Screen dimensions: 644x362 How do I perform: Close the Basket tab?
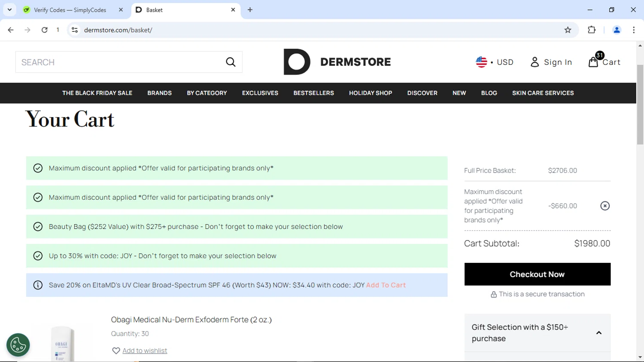(233, 9)
